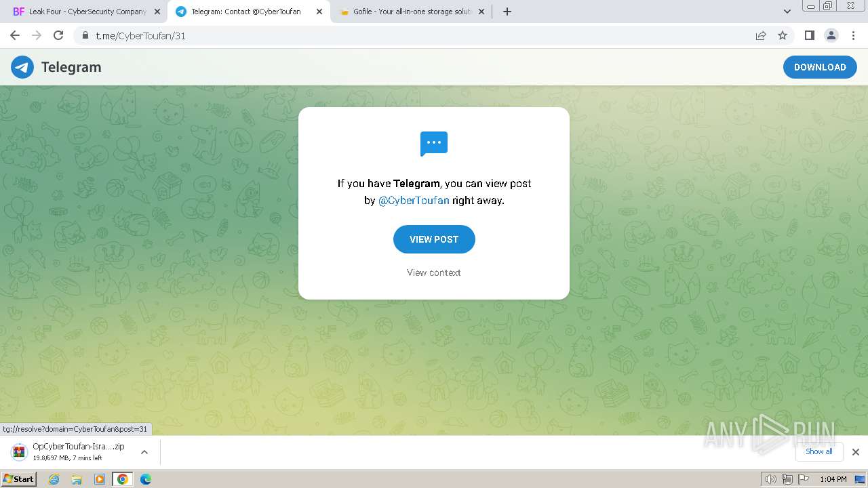The width and height of the screenshot is (868, 488).
Task: Open Chrome three-dot menu
Action: pyautogui.click(x=853, y=35)
